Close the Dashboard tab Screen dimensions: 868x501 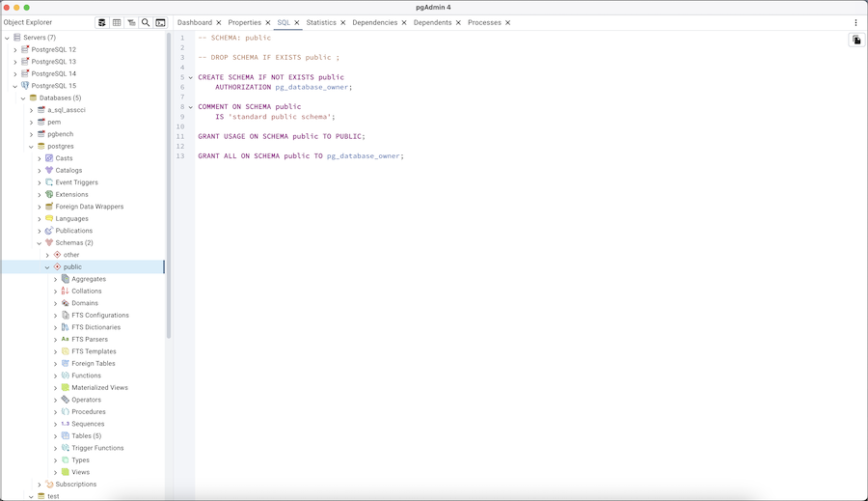coord(219,23)
